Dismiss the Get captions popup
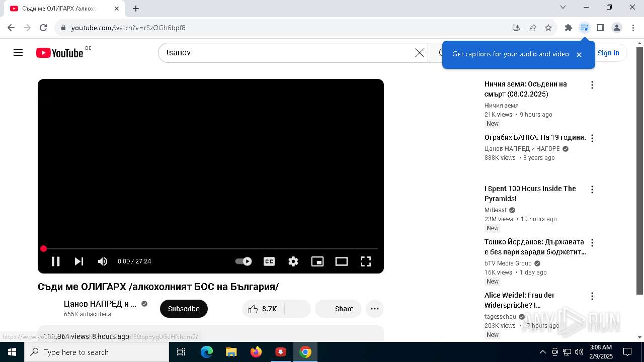 pos(579,54)
